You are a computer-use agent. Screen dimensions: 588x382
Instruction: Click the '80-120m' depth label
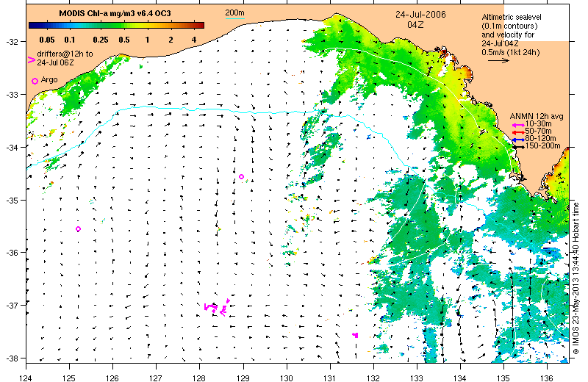pos(540,138)
